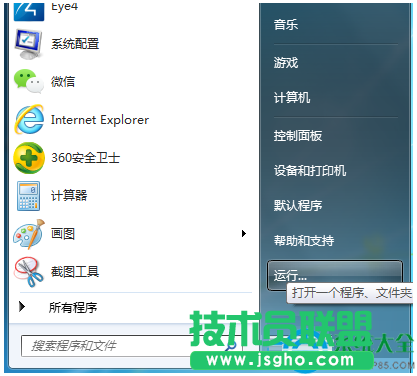Image resolution: width=417 pixels, height=376 pixels.
Task: Open 画图 text label
Action: [x=63, y=234]
